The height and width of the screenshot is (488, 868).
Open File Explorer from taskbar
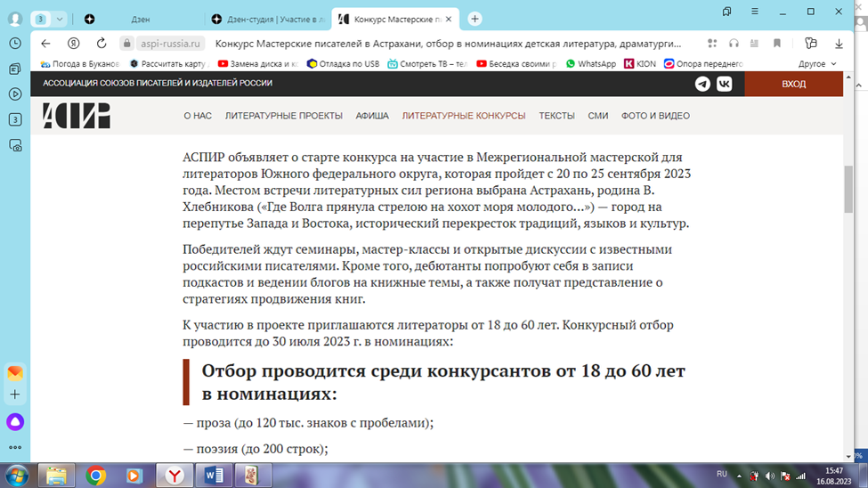tap(56, 476)
